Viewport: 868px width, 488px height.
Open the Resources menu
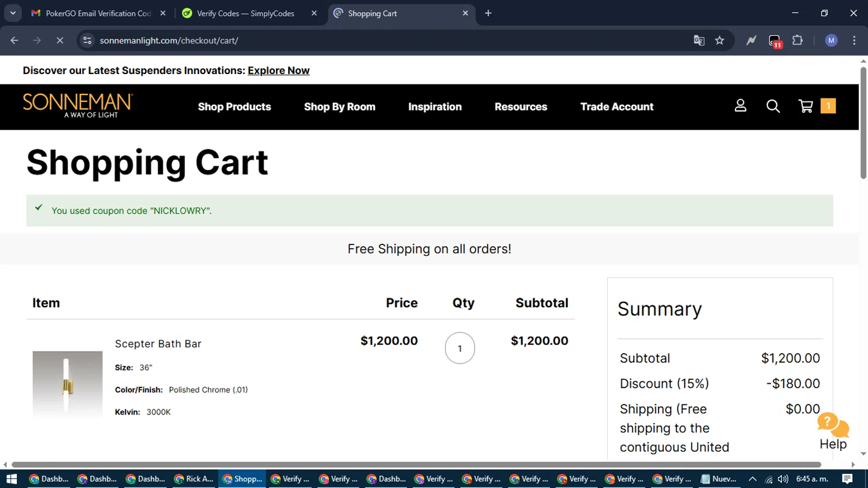(x=521, y=107)
